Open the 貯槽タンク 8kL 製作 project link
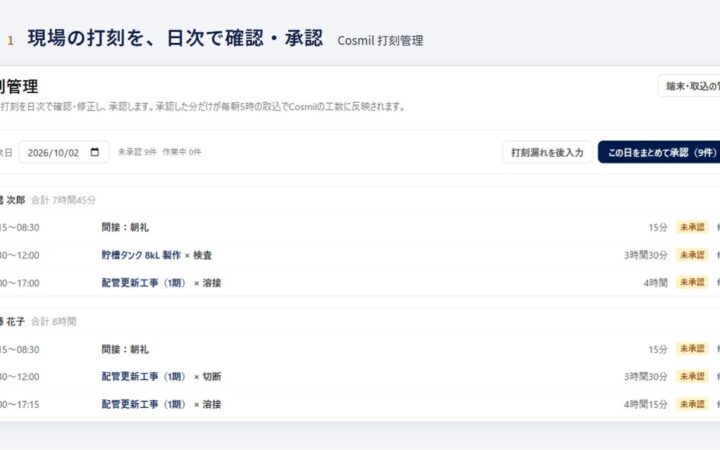720x450 pixels. point(141,255)
